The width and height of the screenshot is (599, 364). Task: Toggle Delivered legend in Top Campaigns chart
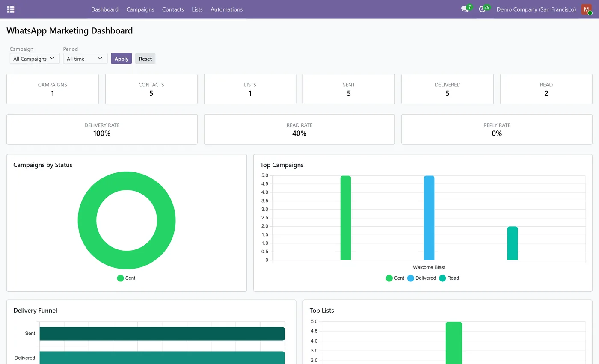coord(421,278)
